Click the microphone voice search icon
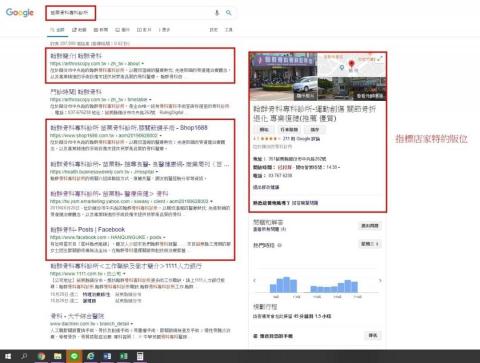The height and width of the screenshot is (363, 480). tap(217, 13)
